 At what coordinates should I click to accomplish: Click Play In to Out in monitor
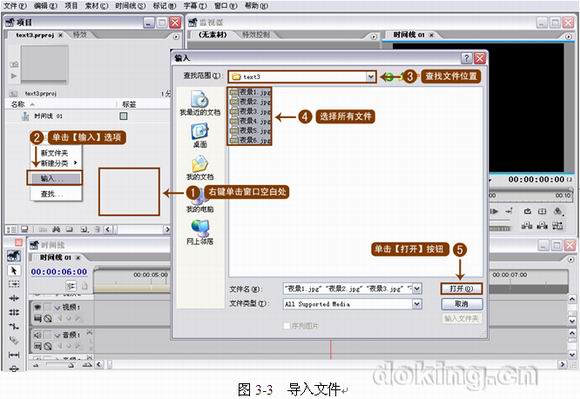point(494,211)
